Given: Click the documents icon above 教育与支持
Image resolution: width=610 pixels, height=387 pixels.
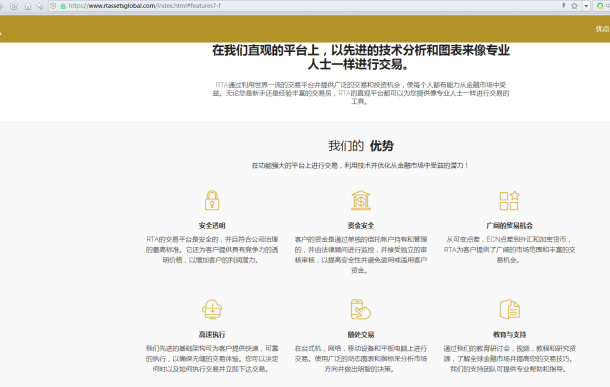Looking at the screenshot, I should click(509, 309).
